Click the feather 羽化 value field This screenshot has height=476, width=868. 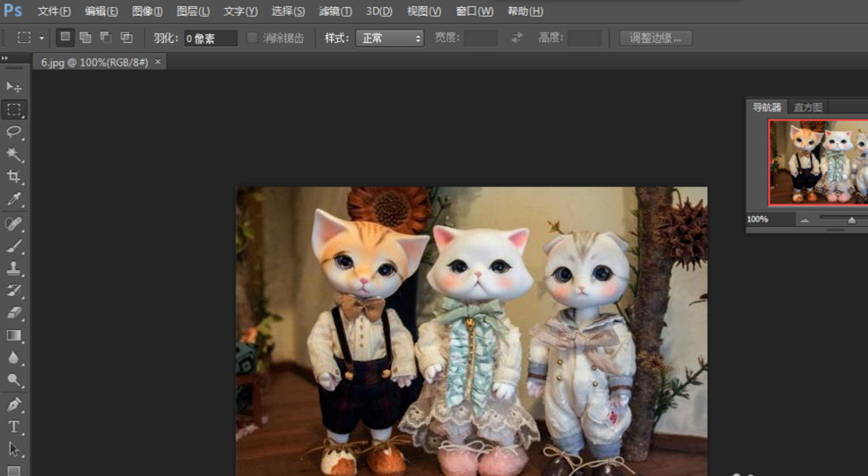click(210, 38)
